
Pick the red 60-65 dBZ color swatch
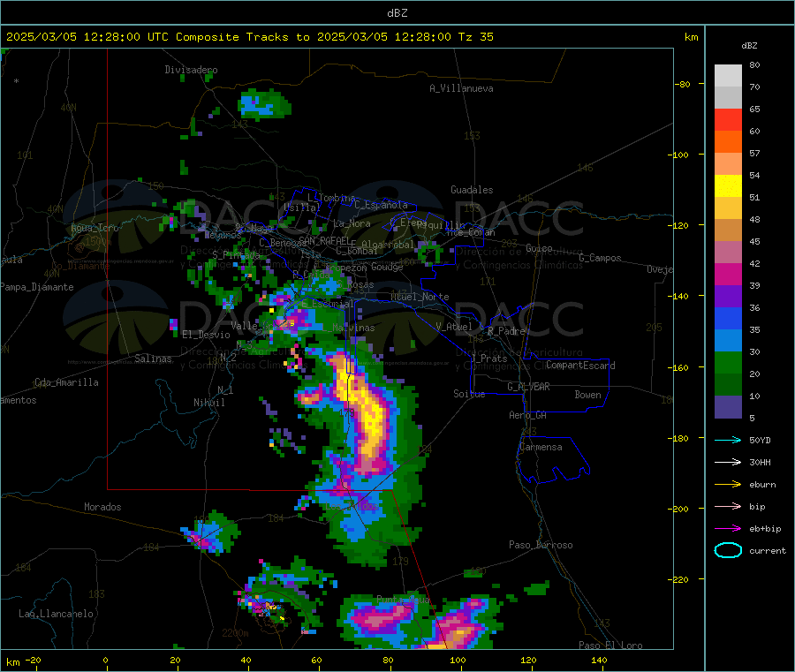728,119
